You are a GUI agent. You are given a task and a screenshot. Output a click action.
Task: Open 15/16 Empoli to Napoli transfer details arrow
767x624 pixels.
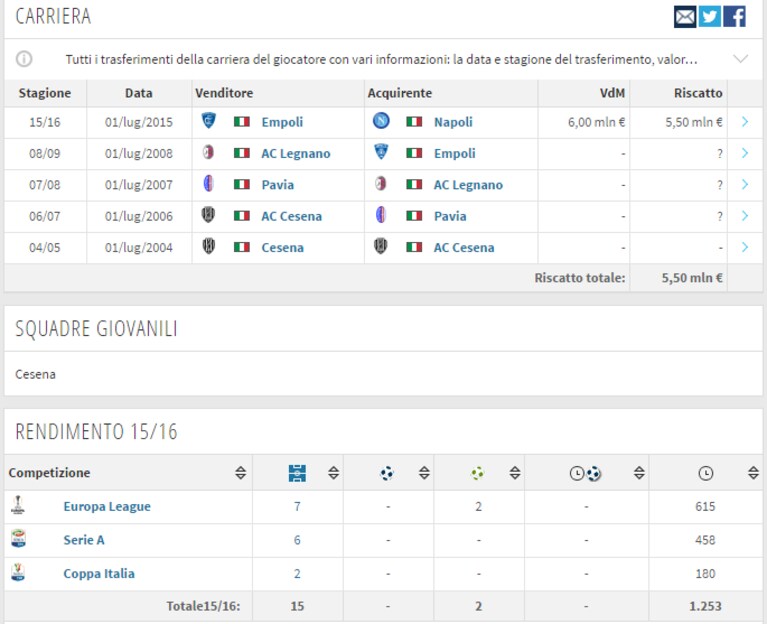[745, 122]
